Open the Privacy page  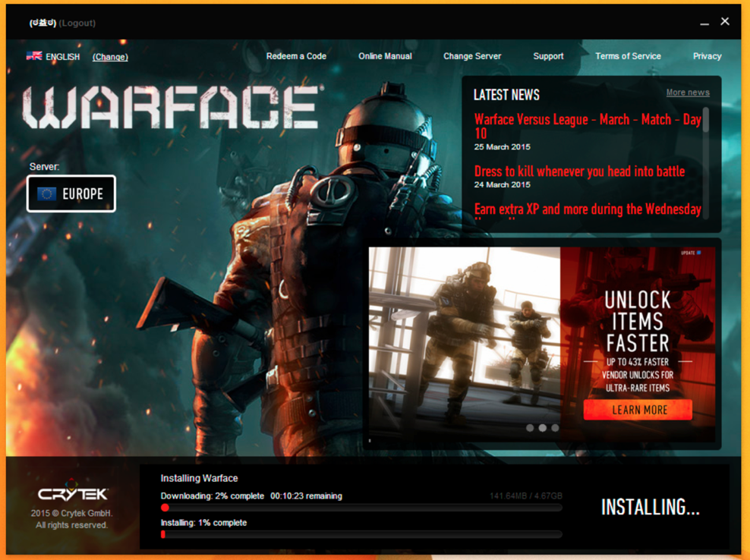click(707, 56)
